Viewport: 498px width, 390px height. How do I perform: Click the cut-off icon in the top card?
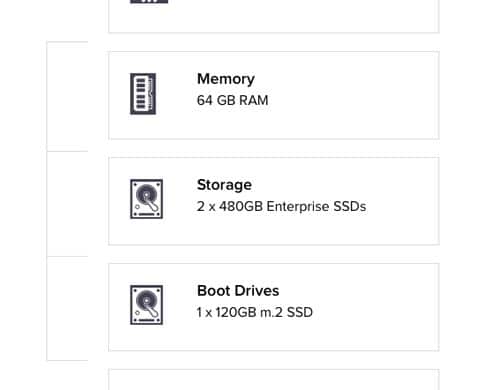pyautogui.click(x=149, y=1)
